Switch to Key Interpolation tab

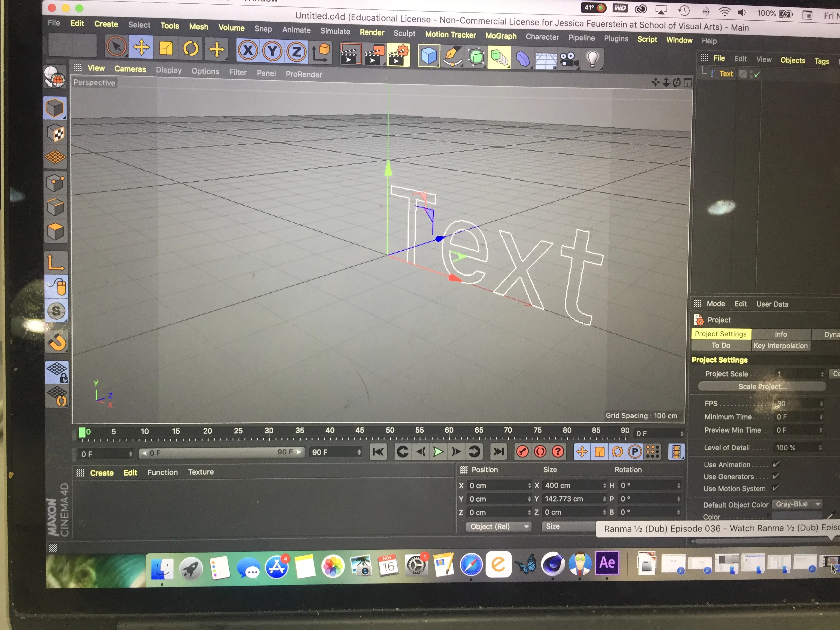point(780,346)
